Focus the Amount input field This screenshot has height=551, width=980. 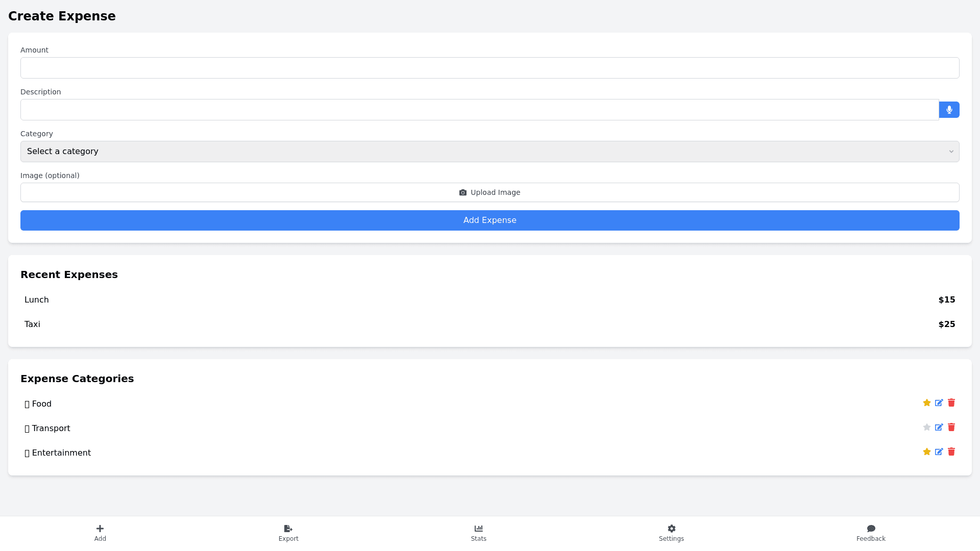coord(489,68)
